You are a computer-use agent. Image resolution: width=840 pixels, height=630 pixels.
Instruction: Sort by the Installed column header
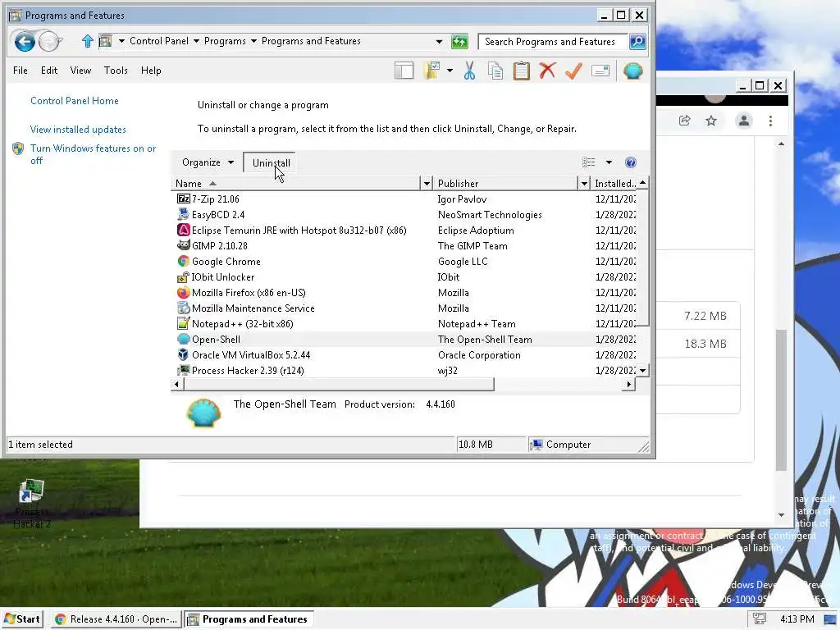(614, 183)
